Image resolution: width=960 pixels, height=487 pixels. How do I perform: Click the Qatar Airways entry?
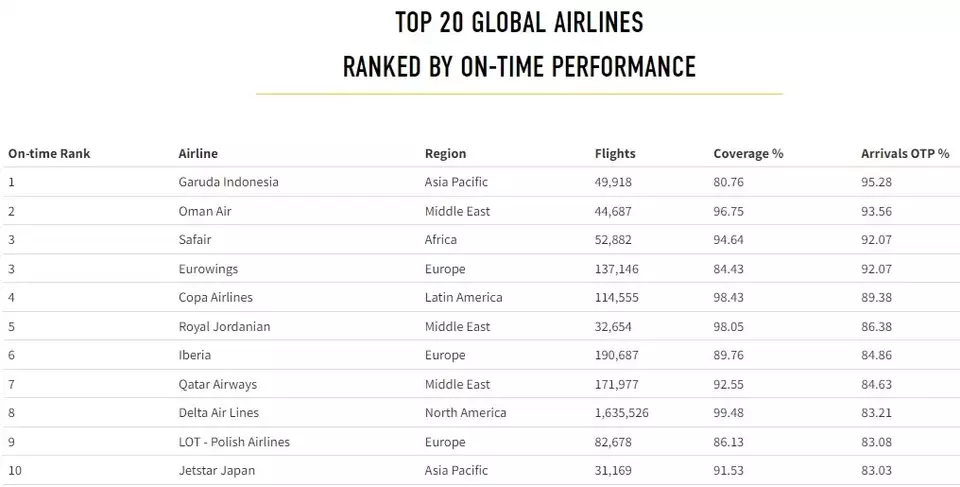217,384
